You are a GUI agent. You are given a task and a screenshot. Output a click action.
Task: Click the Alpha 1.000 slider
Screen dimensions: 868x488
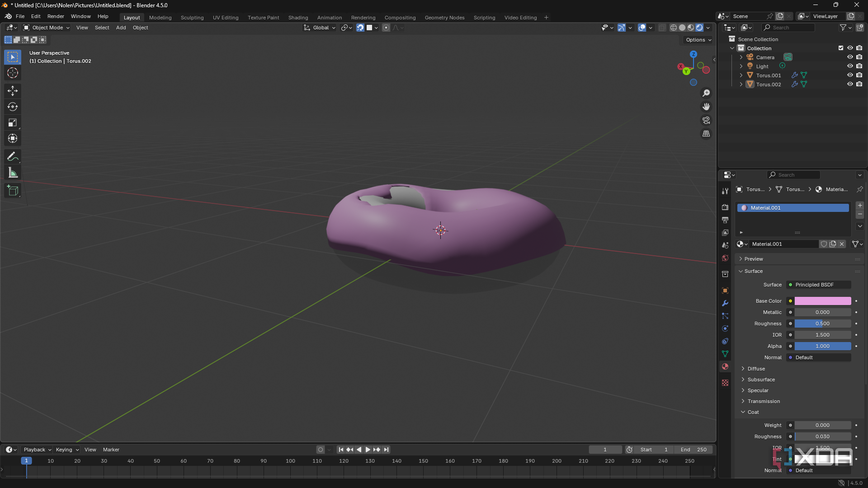[823, 346]
